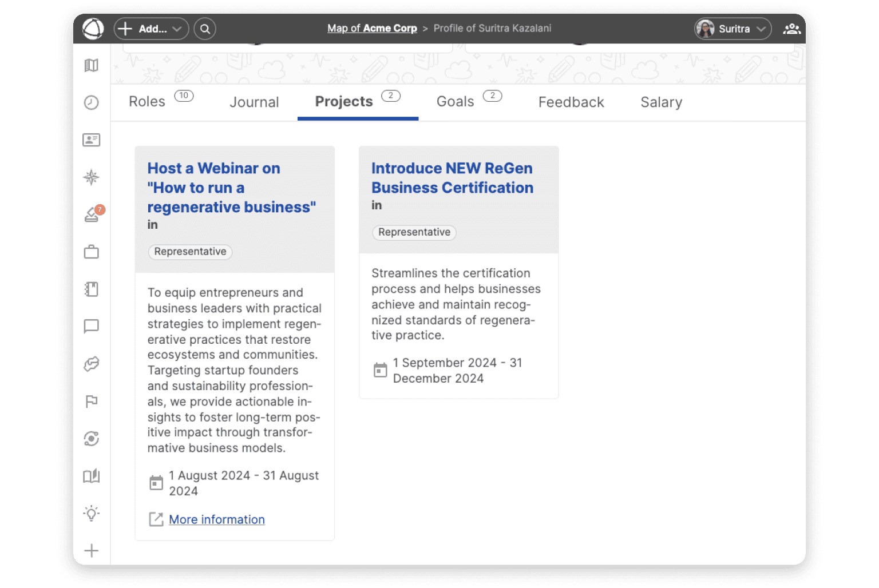The height and width of the screenshot is (588, 879).
Task: Click the More information link
Action: [x=216, y=519]
